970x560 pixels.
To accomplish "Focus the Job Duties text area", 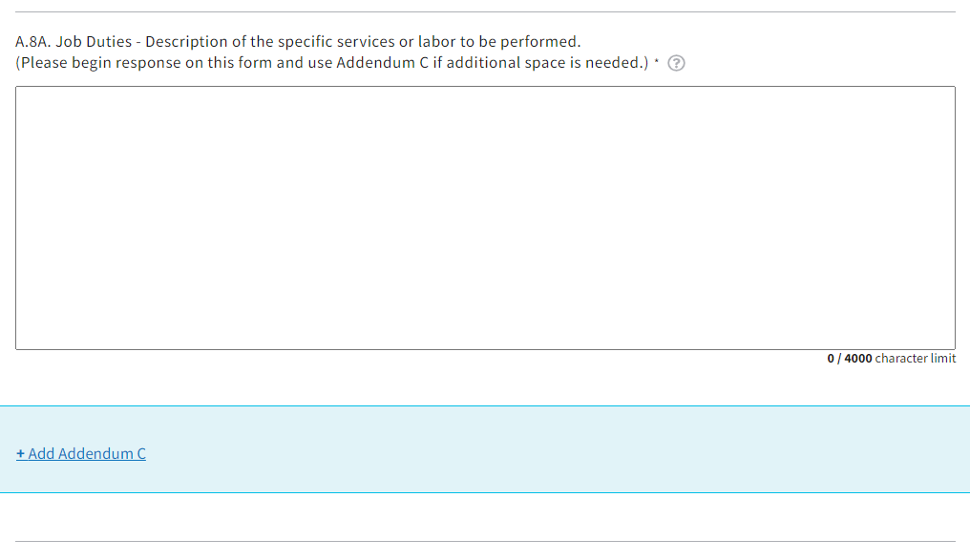I will coord(485,218).
